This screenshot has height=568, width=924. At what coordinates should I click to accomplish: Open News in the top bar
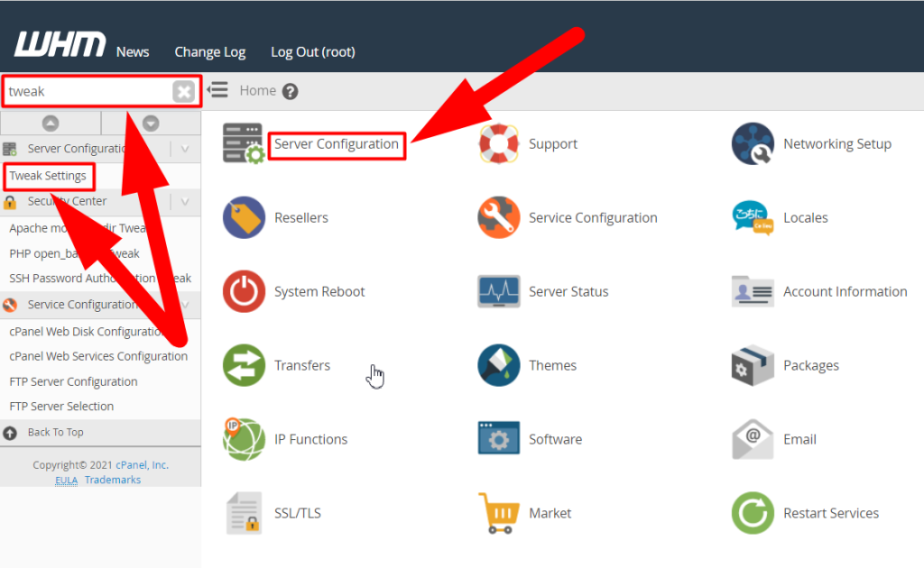click(x=133, y=51)
